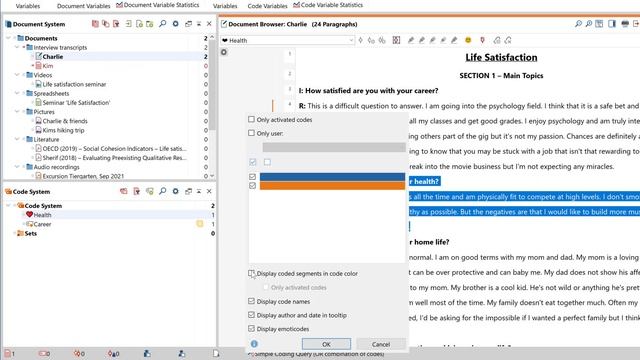The width and height of the screenshot is (640, 360).
Task: Uncheck Display code names
Action: [x=251, y=301]
